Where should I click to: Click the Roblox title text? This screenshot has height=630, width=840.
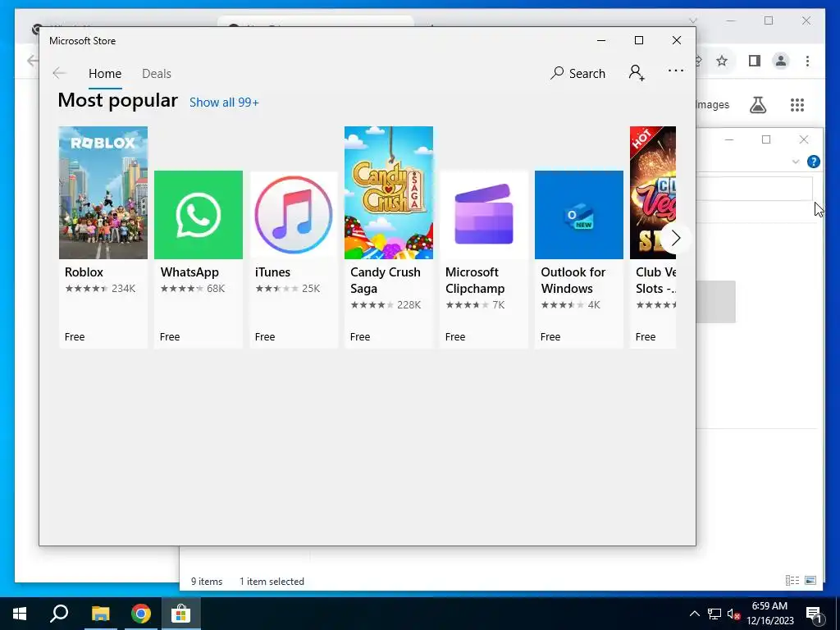(x=84, y=272)
